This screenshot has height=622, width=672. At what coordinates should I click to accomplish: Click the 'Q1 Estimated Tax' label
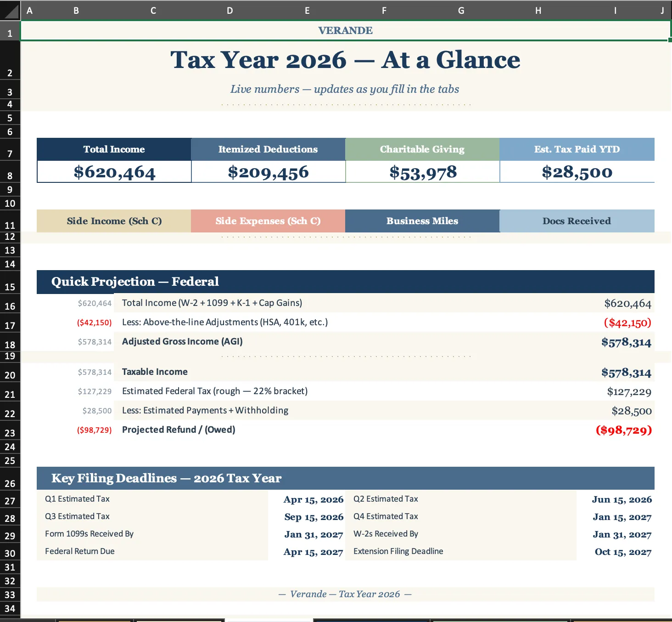(77, 499)
